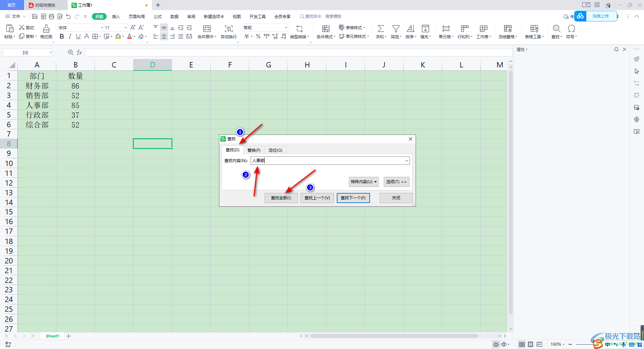Screen dimensions: 644x349
Task: Toggle Underline formatting
Action: (78, 36)
